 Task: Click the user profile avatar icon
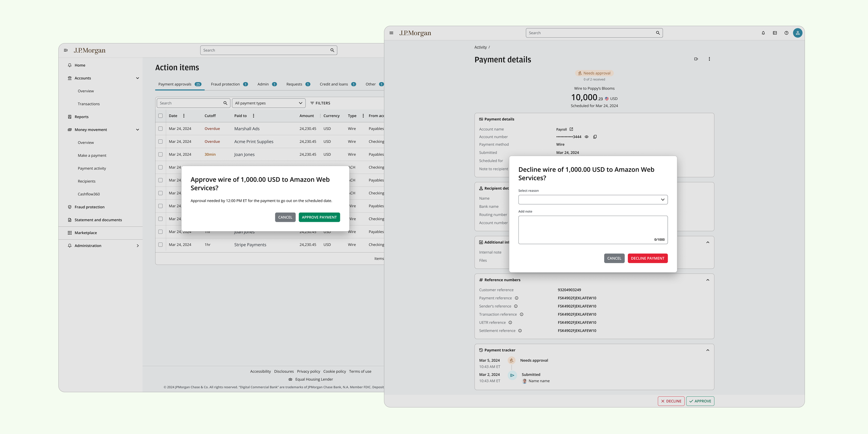[x=798, y=33]
